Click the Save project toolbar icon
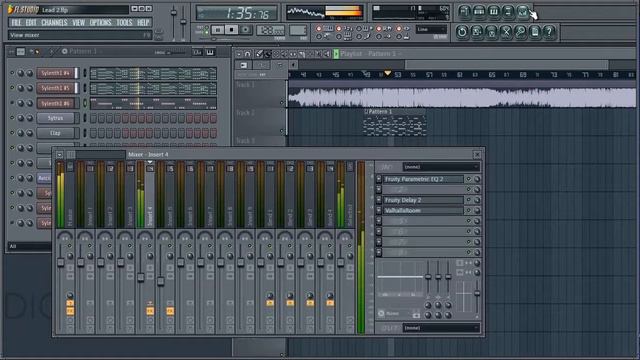This screenshot has height=360, width=640. coord(477,32)
